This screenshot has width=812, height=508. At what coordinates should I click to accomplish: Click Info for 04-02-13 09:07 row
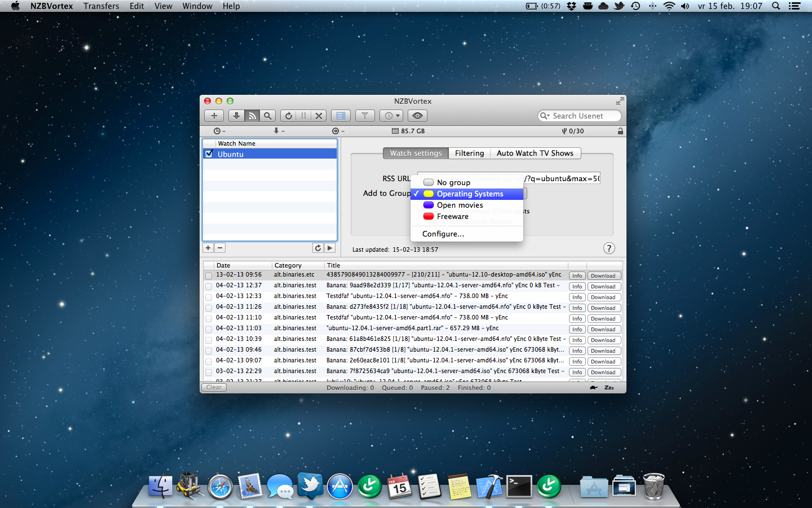577,361
